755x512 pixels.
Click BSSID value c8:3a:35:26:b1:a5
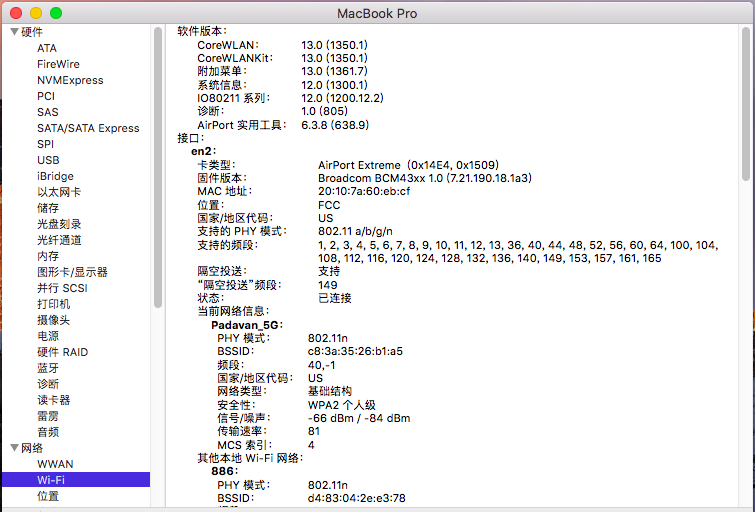[x=355, y=351]
